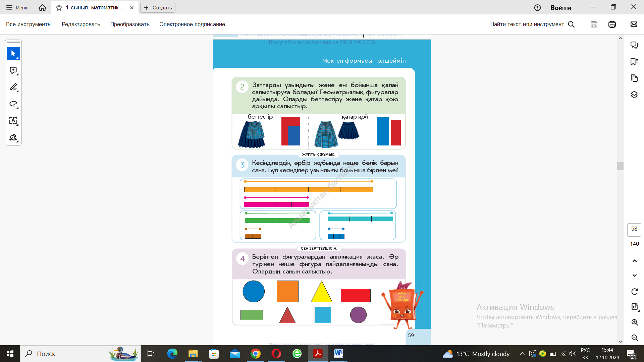Click the vertical scrollbar thumb
Screen dimensions: 644x362
coord(620,166)
